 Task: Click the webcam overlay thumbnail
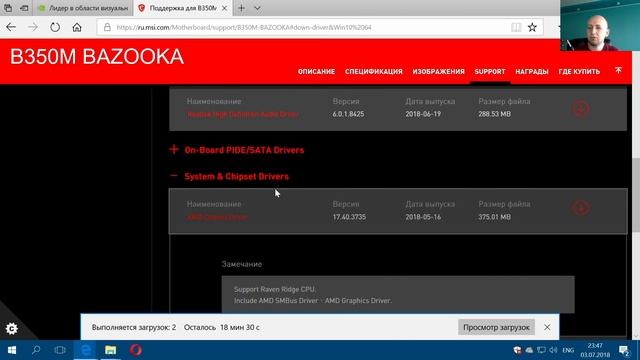[x=600, y=25]
